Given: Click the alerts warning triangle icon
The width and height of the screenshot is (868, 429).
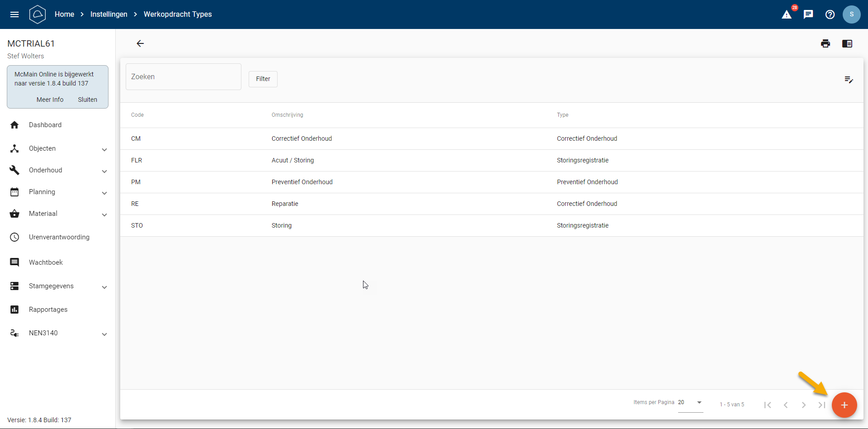Looking at the screenshot, I should tap(787, 14).
